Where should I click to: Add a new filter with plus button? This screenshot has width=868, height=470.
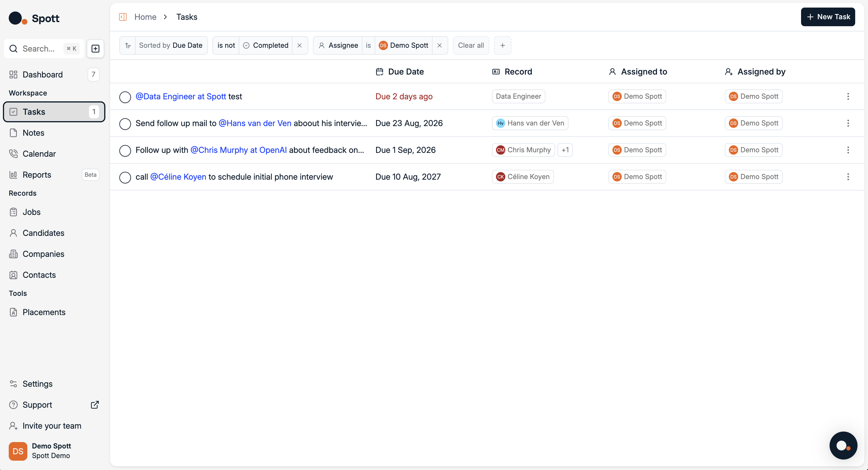502,45
